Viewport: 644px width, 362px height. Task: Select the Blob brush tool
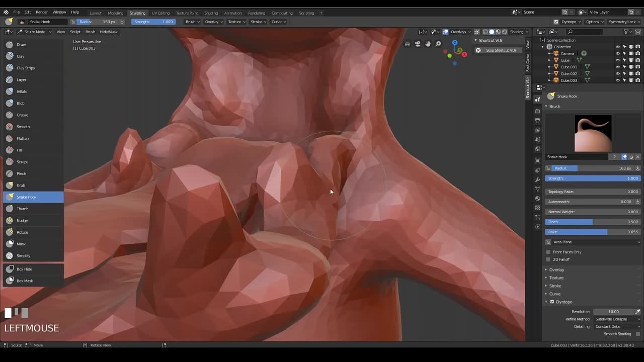(33, 103)
